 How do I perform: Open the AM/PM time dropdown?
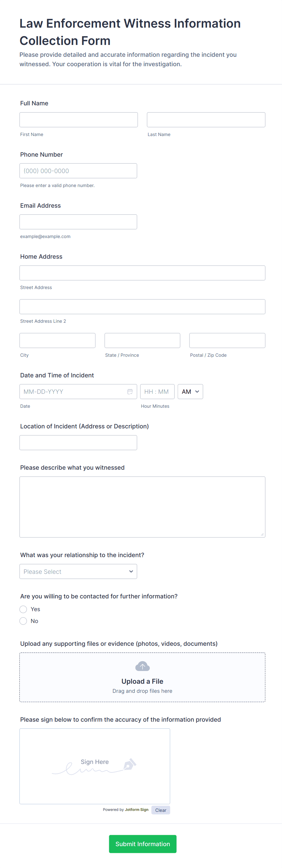click(x=190, y=392)
